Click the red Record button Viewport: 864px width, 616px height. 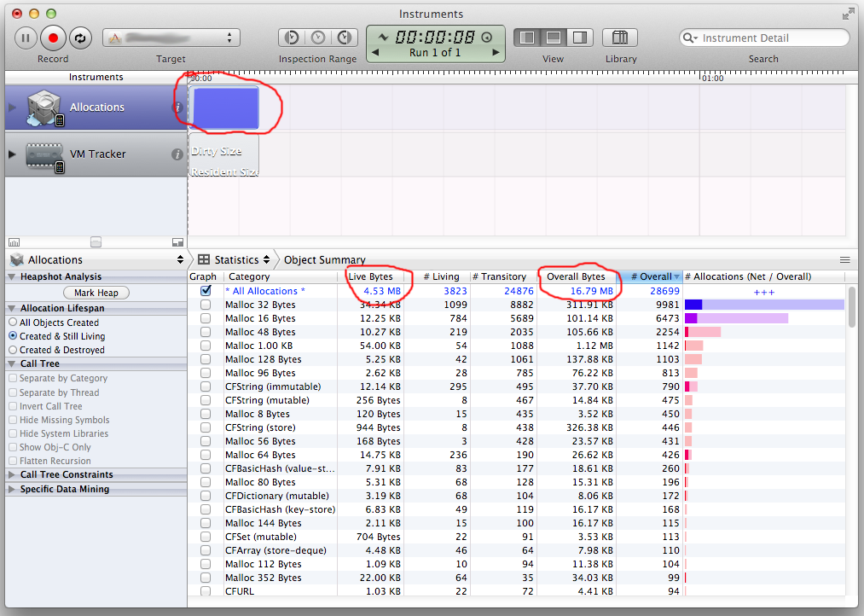coord(53,38)
